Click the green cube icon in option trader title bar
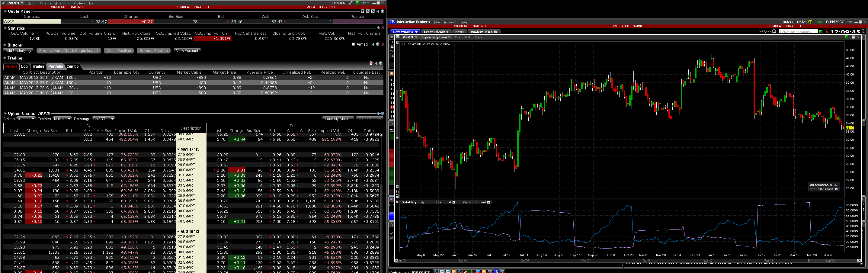The image size is (868, 273). pyautogui.click(x=357, y=3)
